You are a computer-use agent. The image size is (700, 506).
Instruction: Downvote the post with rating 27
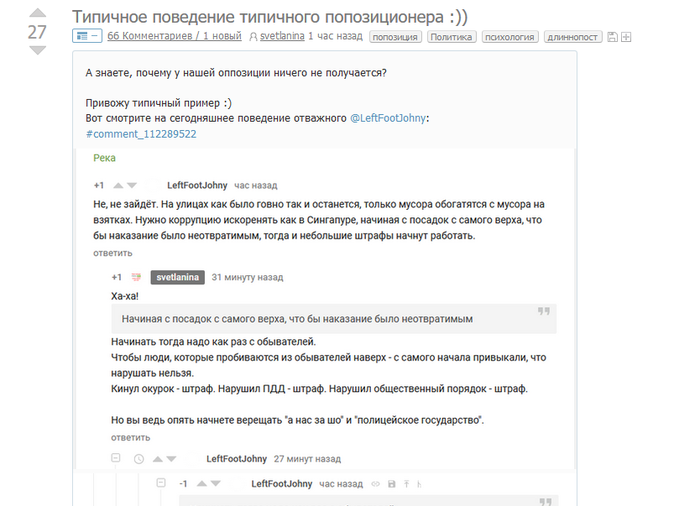[37, 50]
